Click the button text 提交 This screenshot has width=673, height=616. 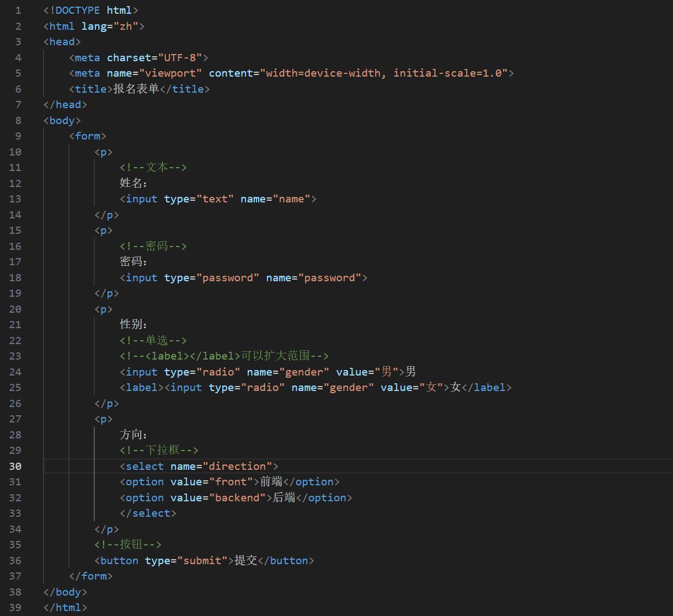point(246,560)
